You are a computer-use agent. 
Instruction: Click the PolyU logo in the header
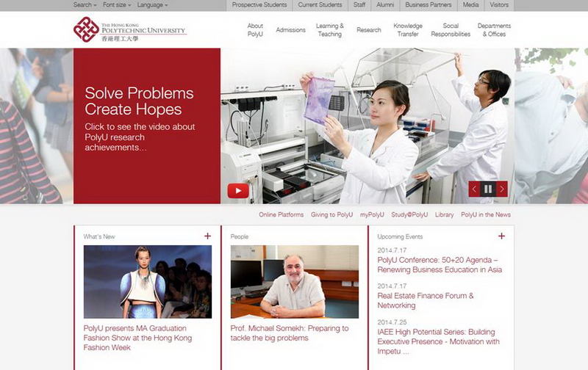[x=130, y=29]
